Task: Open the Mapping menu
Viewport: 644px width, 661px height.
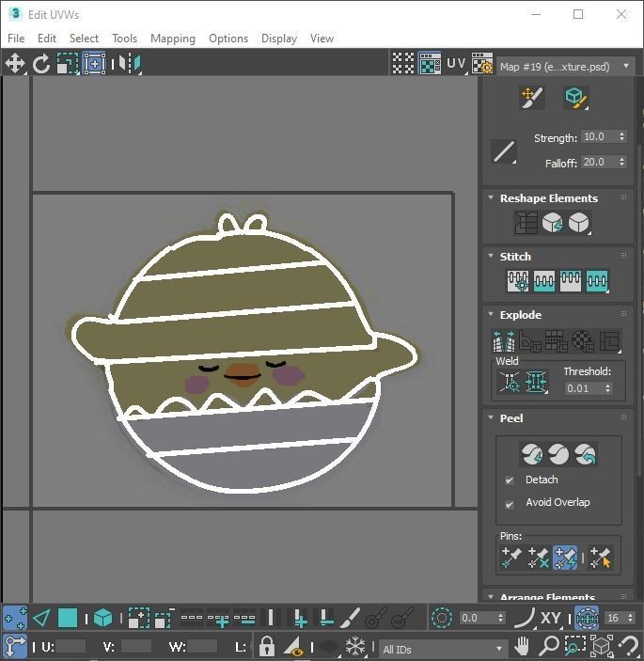Action: point(173,39)
